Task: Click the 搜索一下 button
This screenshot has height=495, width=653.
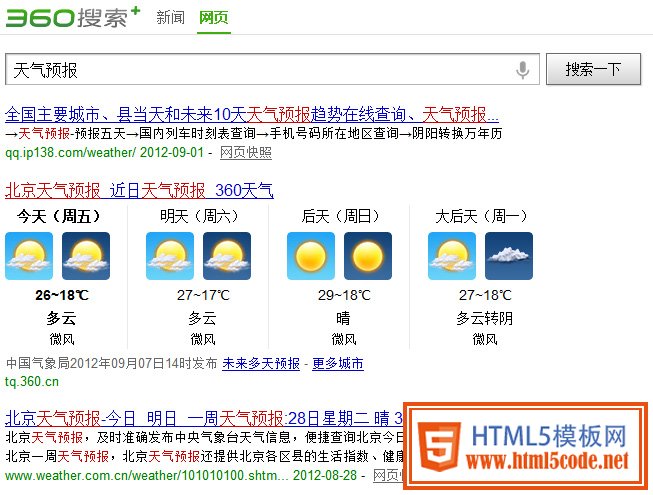Action: coord(593,69)
